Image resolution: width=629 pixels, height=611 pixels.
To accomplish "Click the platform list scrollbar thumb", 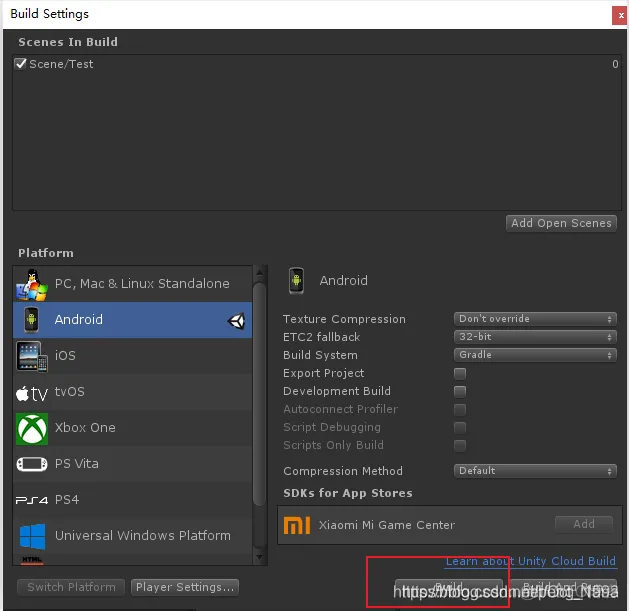I will pyautogui.click(x=260, y=395).
